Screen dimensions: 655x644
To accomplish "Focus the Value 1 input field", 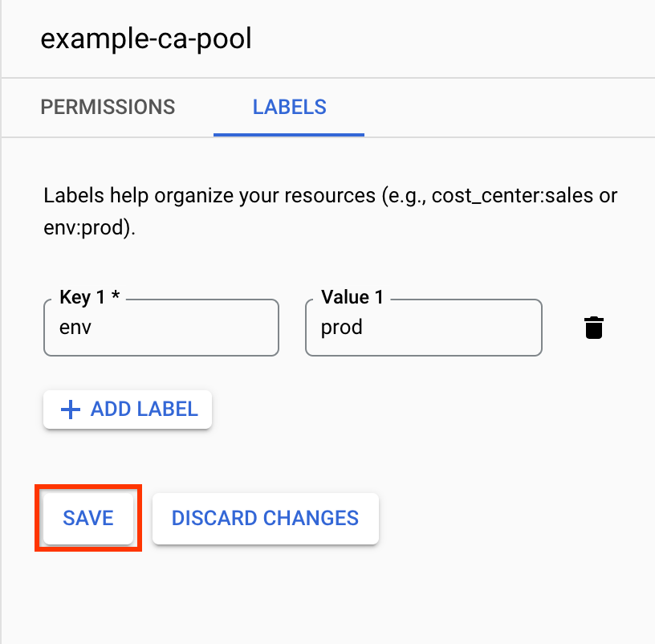I will [423, 328].
